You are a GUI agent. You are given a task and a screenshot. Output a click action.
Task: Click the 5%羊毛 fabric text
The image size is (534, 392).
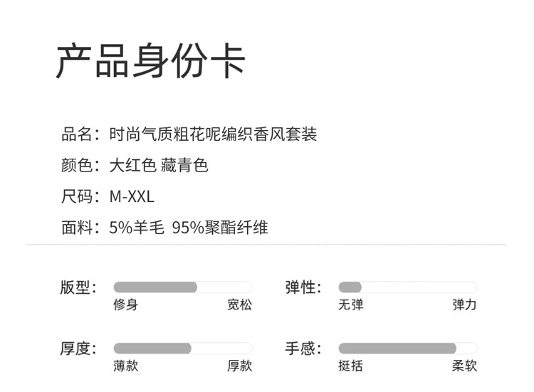[x=137, y=228]
